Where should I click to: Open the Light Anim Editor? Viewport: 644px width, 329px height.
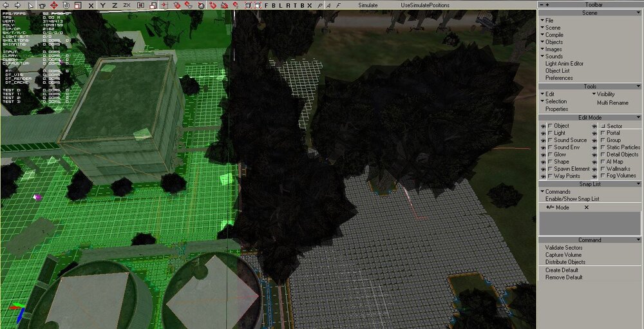click(564, 64)
